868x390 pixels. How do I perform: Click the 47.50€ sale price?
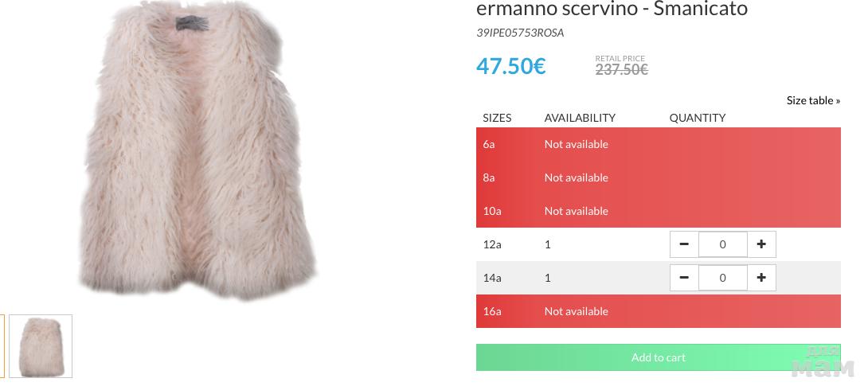click(x=510, y=66)
